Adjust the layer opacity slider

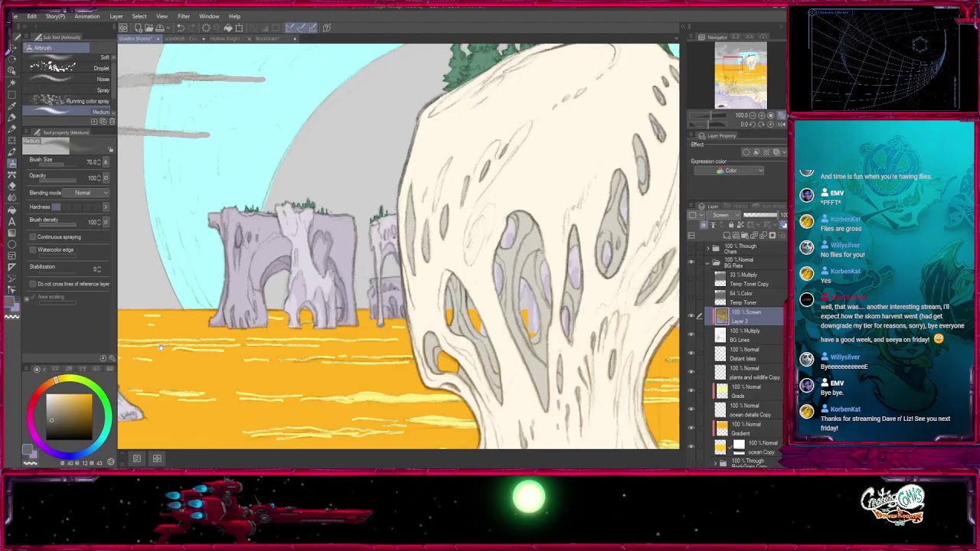point(760,215)
